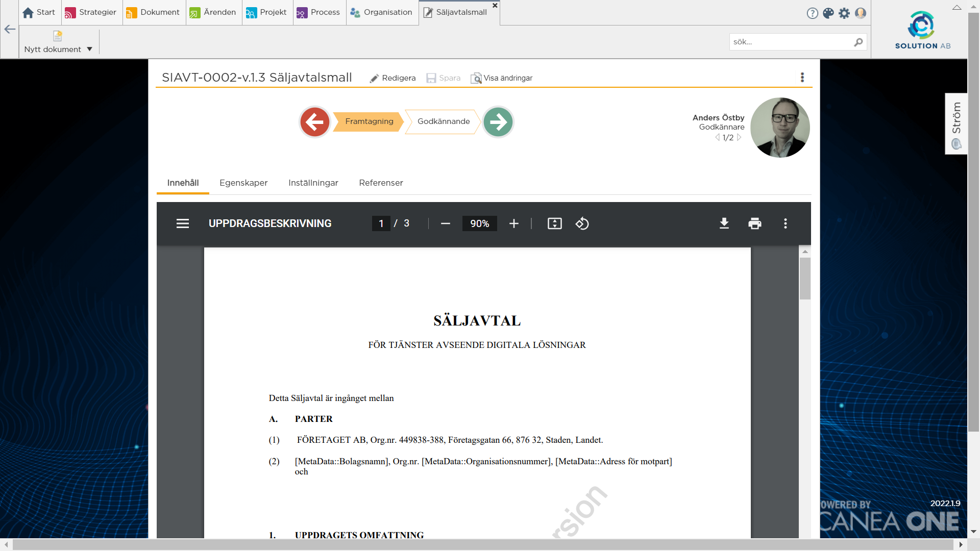This screenshot has height=551, width=980.
Task: Toggle the PDF sidebar hamburger menu
Action: (x=182, y=223)
